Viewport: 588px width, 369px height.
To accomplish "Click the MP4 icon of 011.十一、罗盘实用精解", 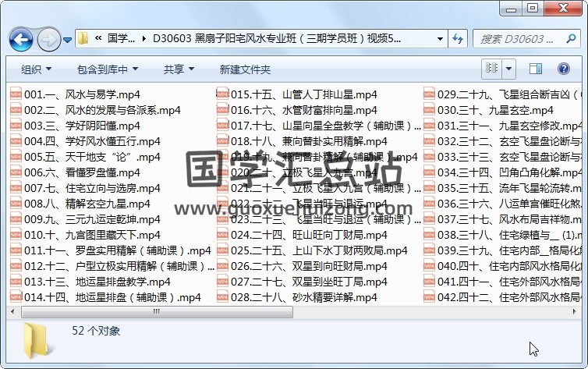I will coord(16,250).
